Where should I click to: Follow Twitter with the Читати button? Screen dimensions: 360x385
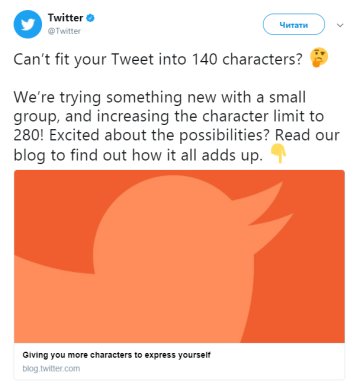coord(294,25)
